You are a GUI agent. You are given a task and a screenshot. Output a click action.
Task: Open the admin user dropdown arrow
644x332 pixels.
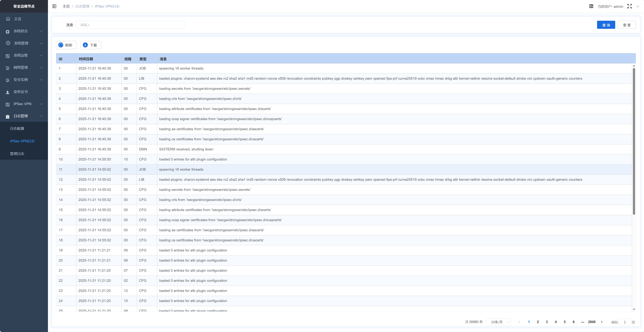[637, 6]
